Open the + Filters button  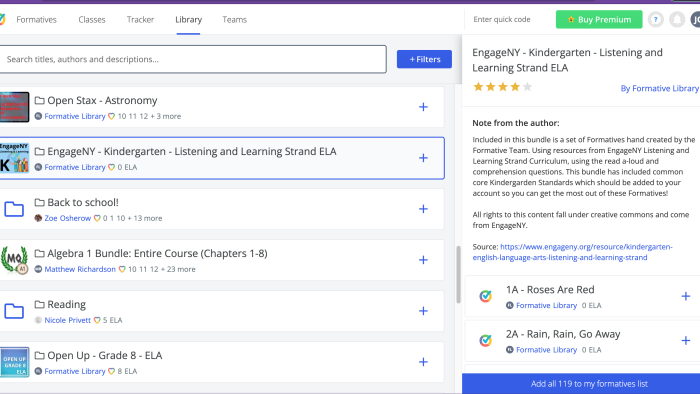click(424, 59)
